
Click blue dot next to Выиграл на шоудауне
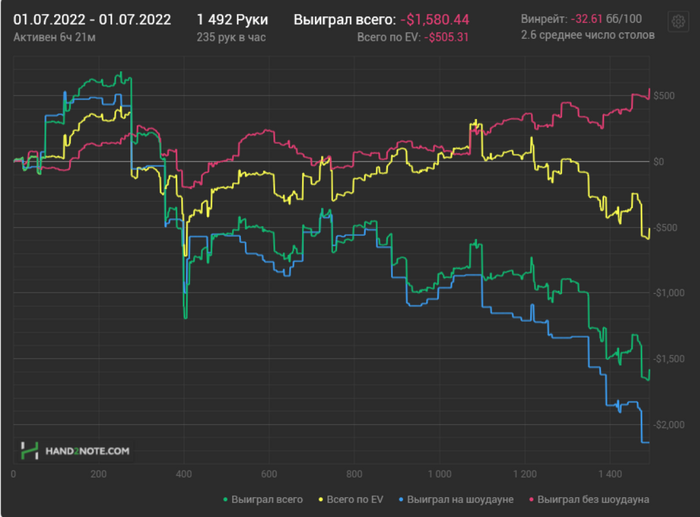401,498
